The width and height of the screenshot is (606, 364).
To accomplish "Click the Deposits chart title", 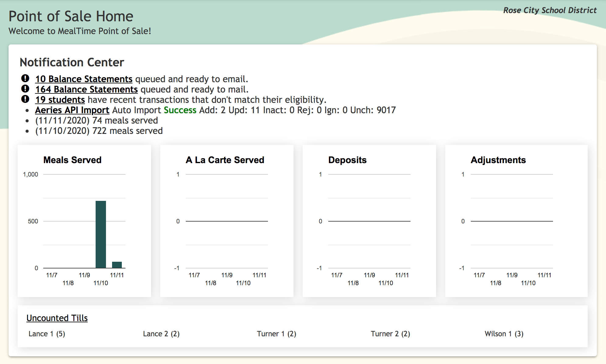I will point(347,160).
